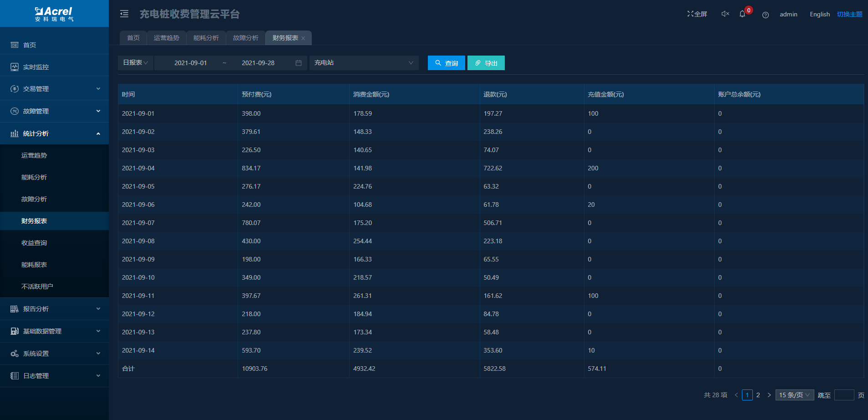
Task: Click the 查询 search button
Action: coord(446,63)
